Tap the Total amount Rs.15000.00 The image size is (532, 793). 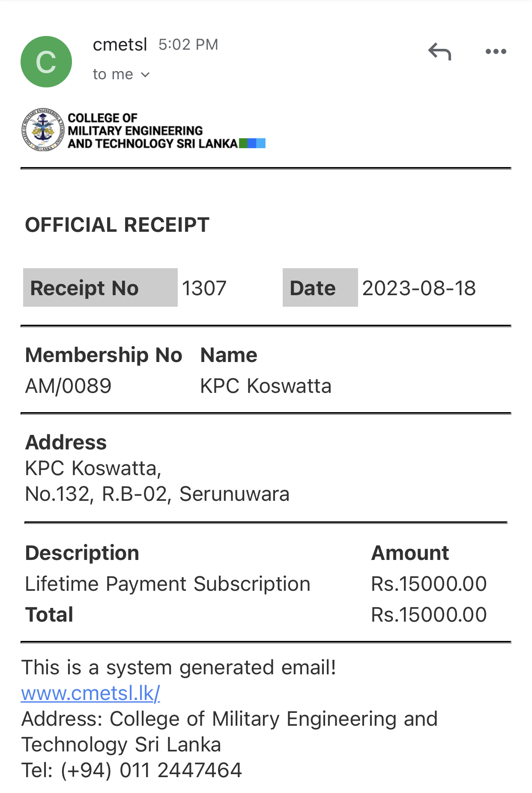click(429, 615)
